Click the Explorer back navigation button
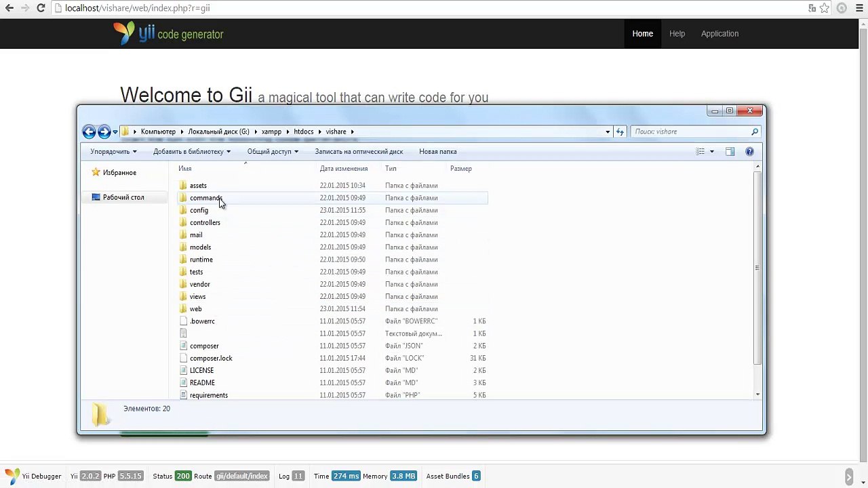The height and width of the screenshot is (488, 868). (89, 131)
